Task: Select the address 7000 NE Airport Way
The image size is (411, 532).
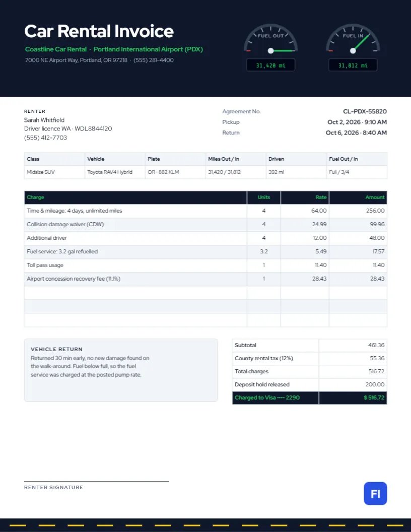Action: point(76,60)
